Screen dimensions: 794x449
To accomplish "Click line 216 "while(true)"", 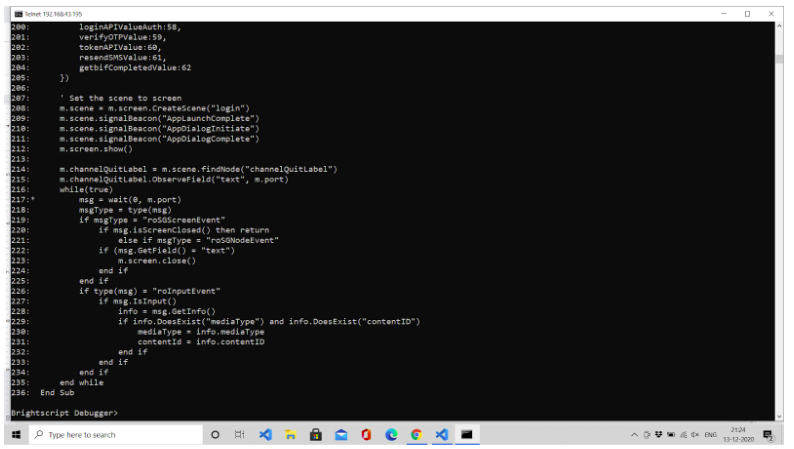I will pos(86,189).
